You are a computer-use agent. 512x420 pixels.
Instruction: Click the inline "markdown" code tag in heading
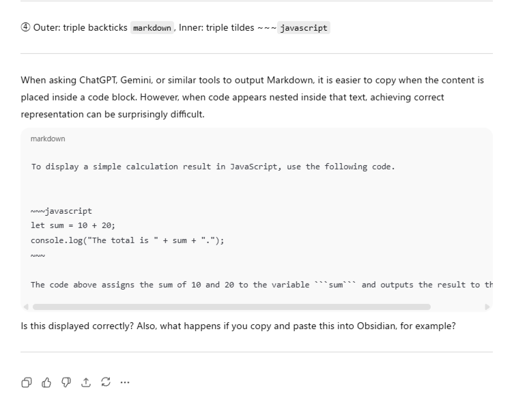point(152,28)
